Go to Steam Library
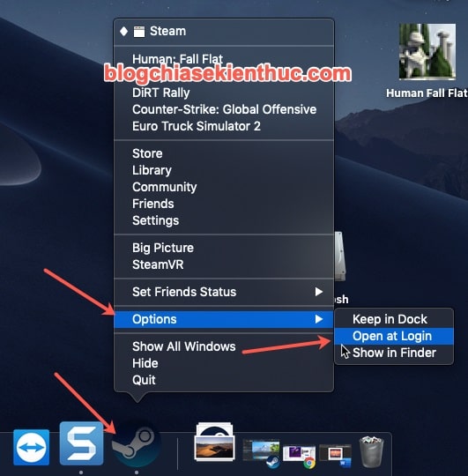 [224, 170]
